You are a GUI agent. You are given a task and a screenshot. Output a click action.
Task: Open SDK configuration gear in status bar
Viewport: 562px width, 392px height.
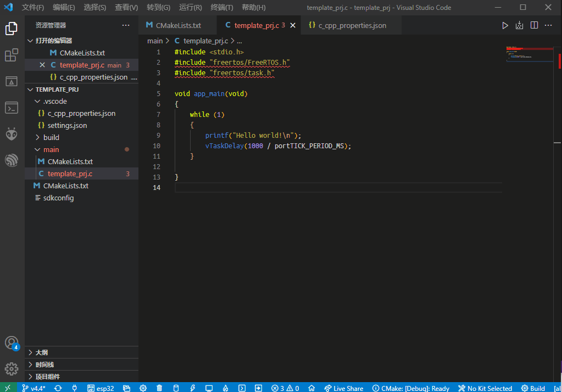(x=143, y=388)
